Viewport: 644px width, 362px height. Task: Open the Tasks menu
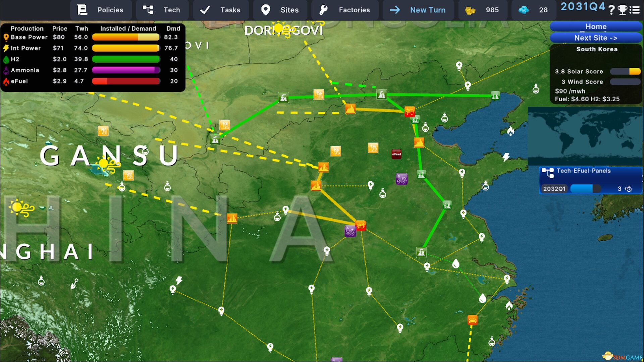tap(220, 10)
